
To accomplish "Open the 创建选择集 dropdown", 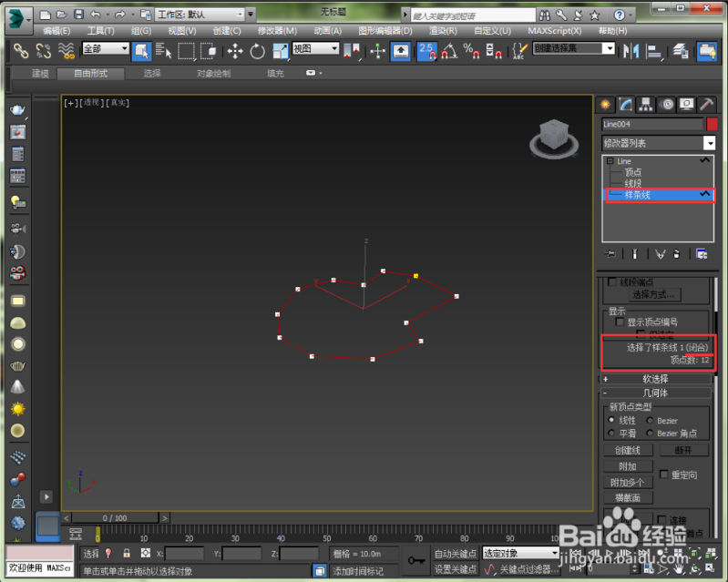I will pos(574,48).
